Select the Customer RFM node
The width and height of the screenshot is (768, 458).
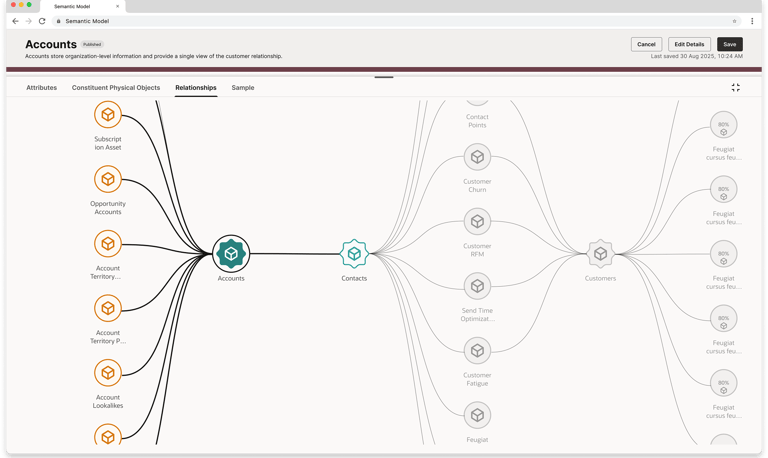(x=478, y=222)
